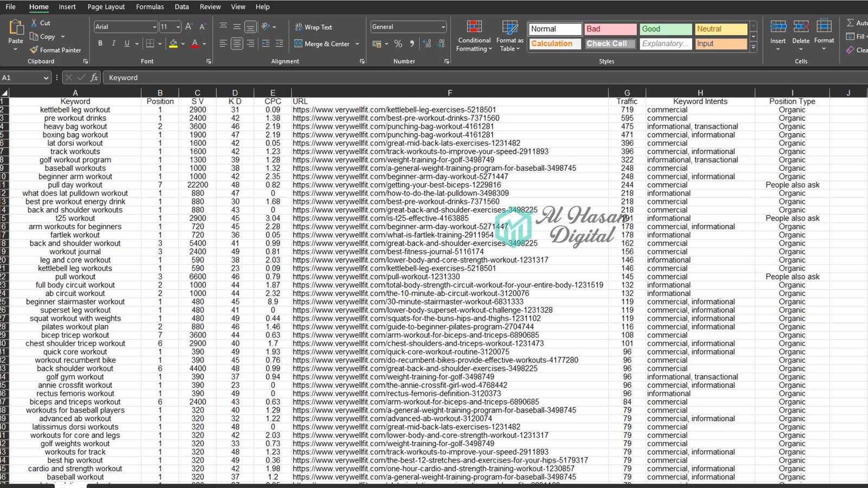This screenshot has width=868, height=488.
Task: Apply percent style
Action: click(398, 43)
